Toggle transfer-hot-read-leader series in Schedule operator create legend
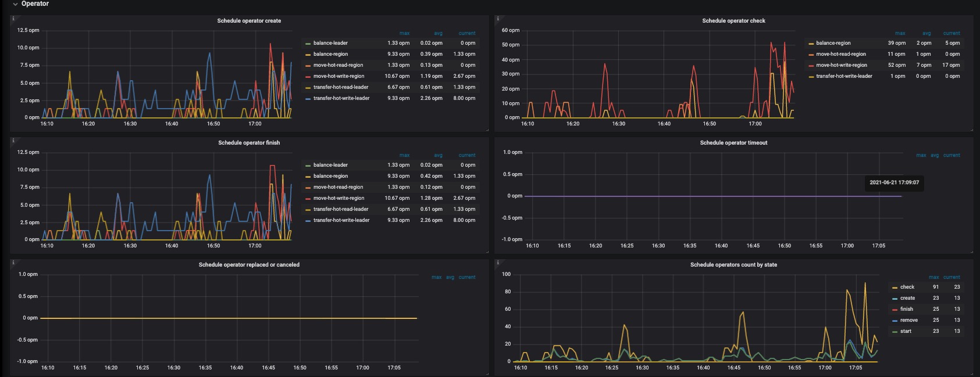Viewport: 980px width, 377px height. pyautogui.click(x=341, y=87)
